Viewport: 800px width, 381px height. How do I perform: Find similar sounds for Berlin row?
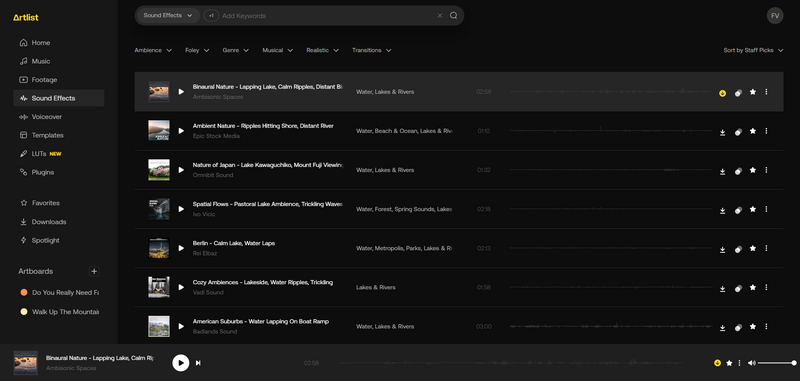(738, 249)
